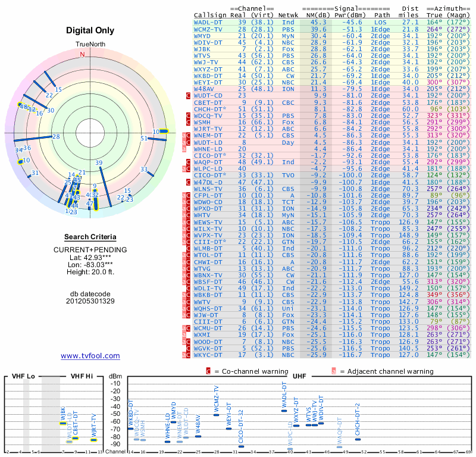Click the channel 39 bar on the radar plot
This screenshot has width=476, height=457.
[x=106, y=186]
